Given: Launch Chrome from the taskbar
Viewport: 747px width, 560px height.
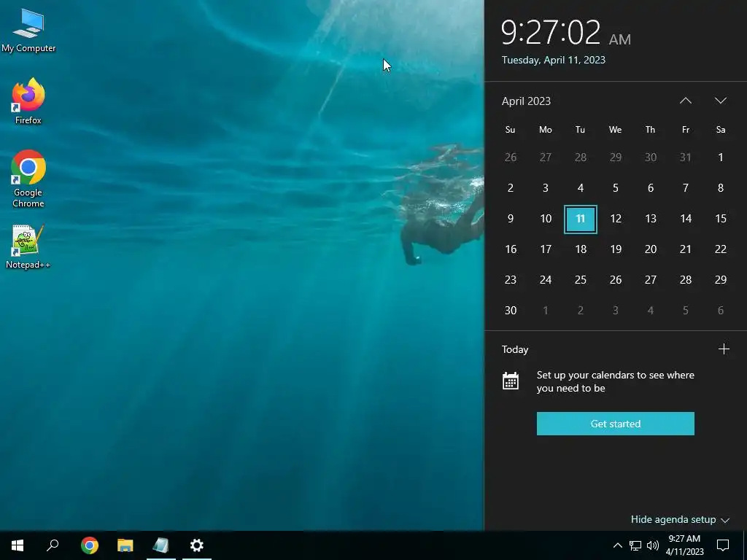Looking at the screenshot, I should click(90, 545).
